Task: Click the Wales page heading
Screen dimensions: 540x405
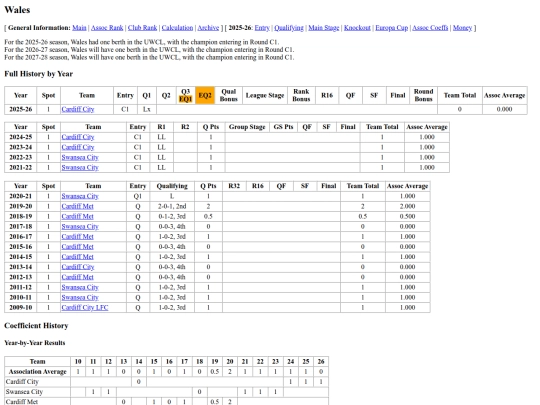Action: tap(17, 10)
